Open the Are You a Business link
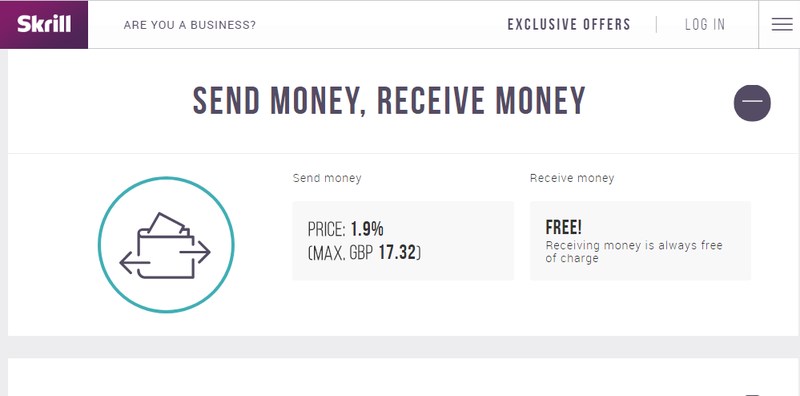This screenshot has width=800, height=396. point(190,25)
